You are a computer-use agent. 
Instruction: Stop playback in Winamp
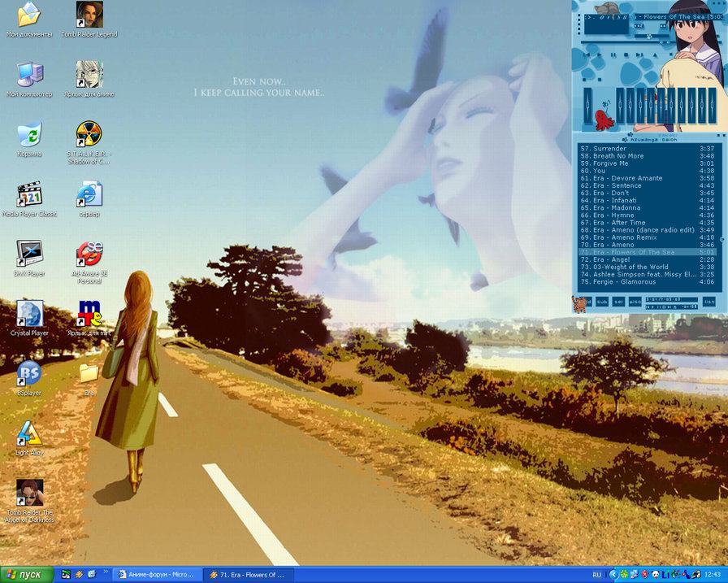tap(626, 54)
